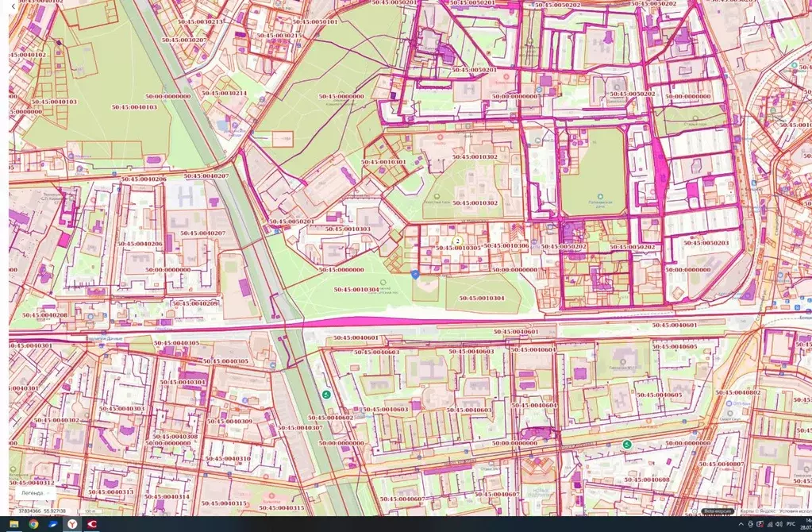Open Microsoft Edge from the taskbar
Screen dimensions: 812x532
click(52, 525)
